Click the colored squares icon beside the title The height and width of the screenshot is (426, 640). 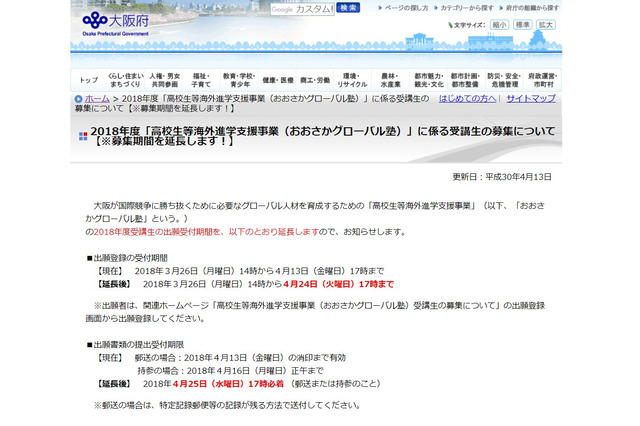(x=83, y=136)
